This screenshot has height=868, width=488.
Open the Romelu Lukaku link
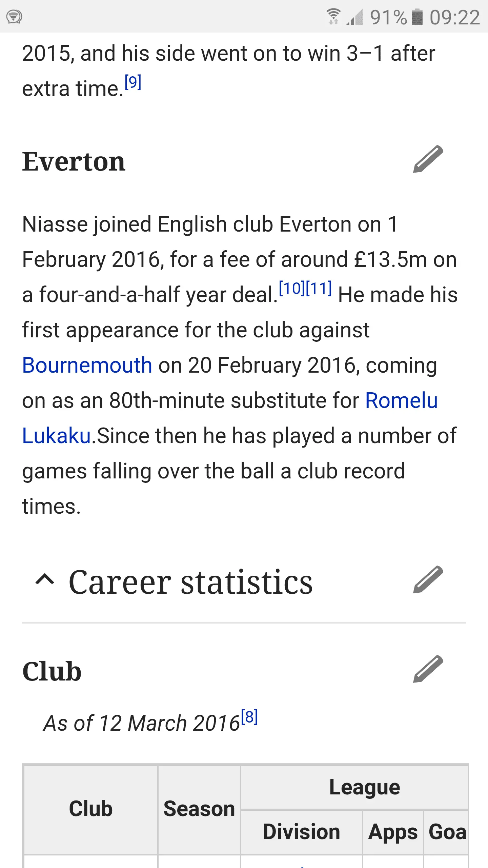[401, 400]
